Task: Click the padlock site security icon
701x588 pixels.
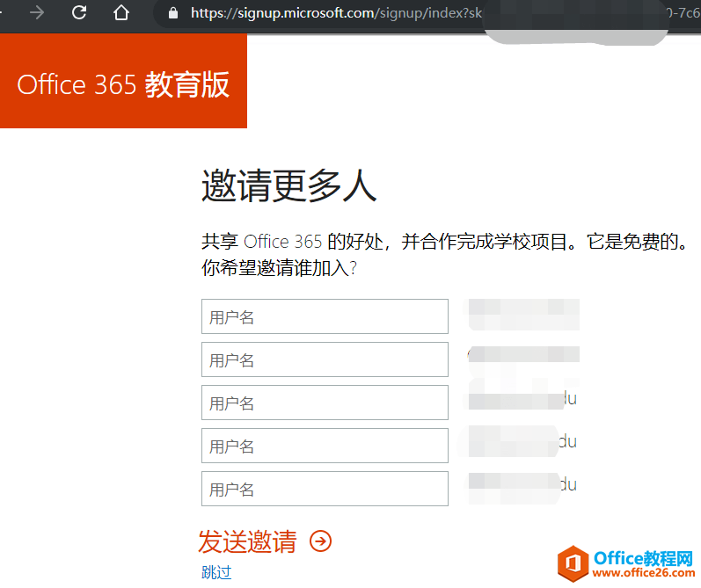Action: click(x=173, y=13)
